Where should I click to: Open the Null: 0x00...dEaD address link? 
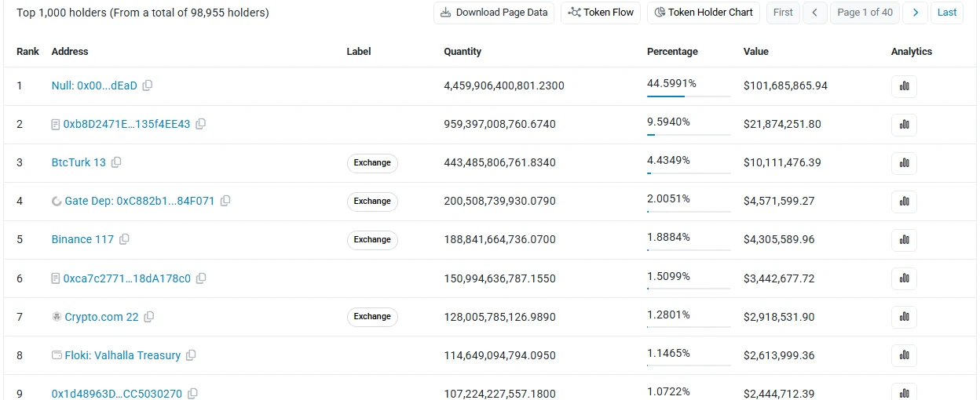tap(94, 85)
